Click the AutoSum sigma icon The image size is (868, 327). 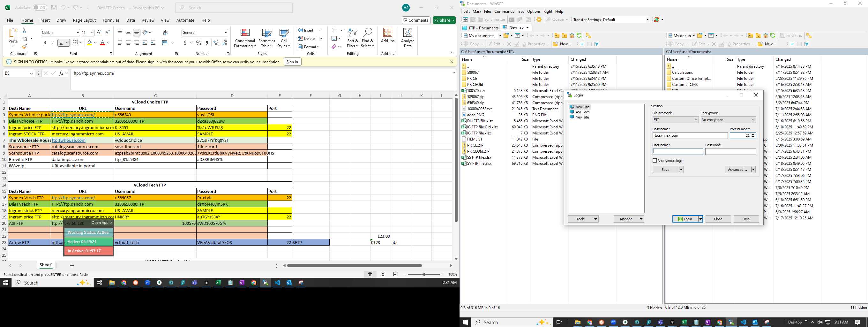334,30
